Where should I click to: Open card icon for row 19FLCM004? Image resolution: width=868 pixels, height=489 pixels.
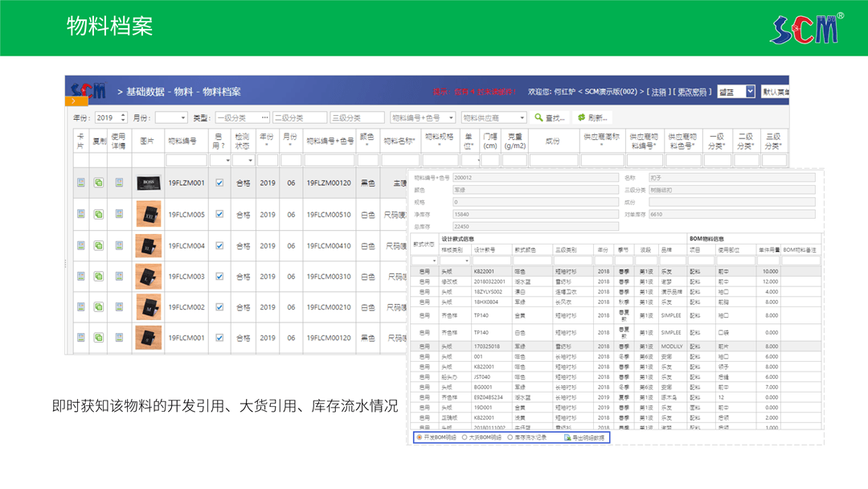click(81, 245)
